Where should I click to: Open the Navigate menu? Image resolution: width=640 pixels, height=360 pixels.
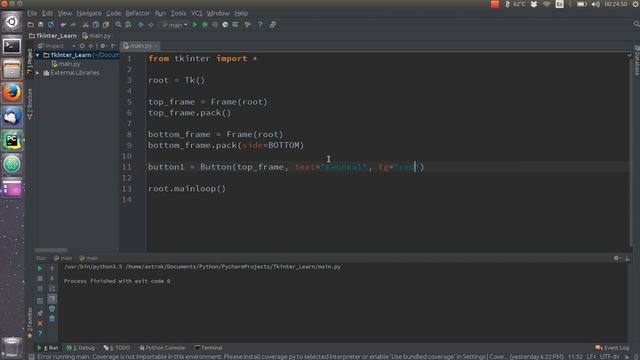click(89, 13)
